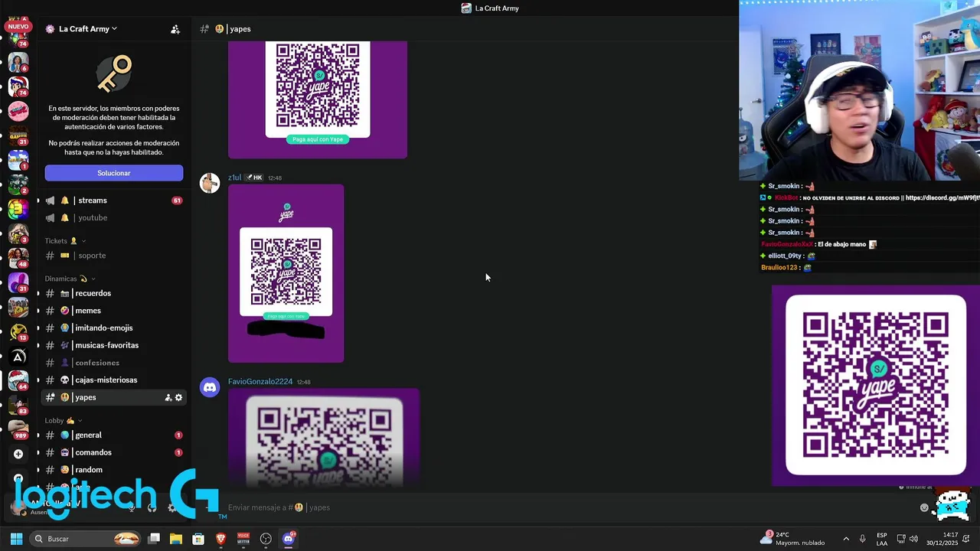Click the add a server plus icon
The image size is (980, 551).
pyautogui.click(x=18, y=454)
